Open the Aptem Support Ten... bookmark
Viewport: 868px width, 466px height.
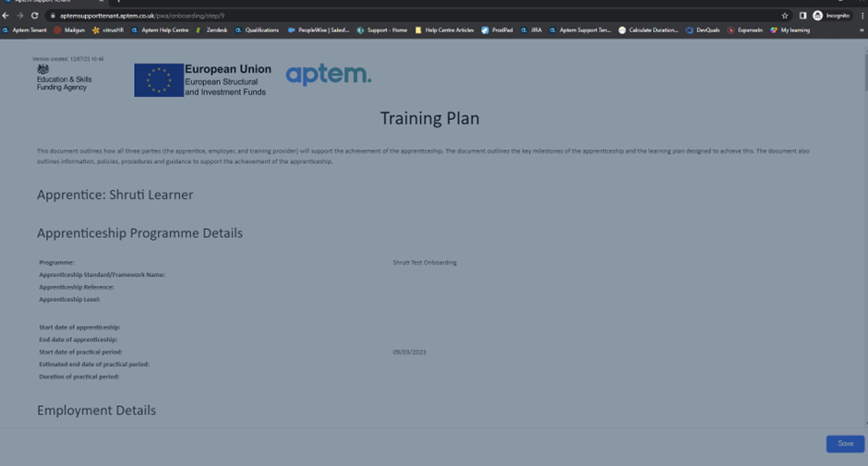[x=580, y=30]
